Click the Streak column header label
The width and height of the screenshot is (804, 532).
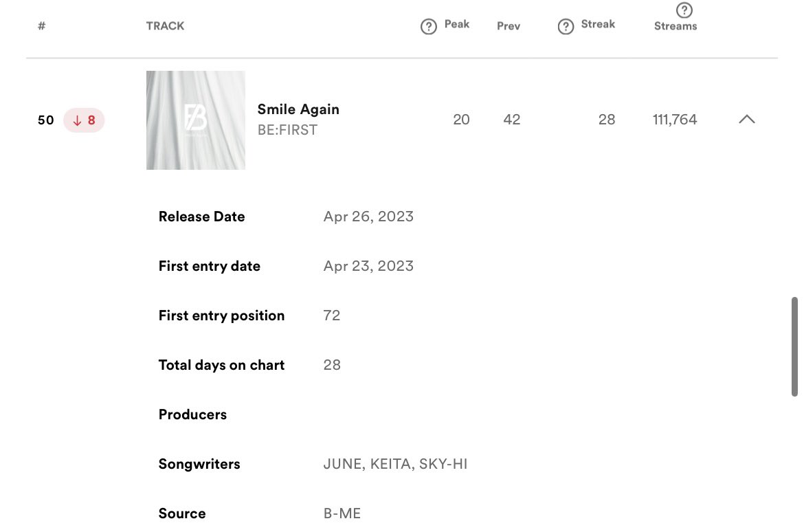pyautogui.click(x=598, y=24)
